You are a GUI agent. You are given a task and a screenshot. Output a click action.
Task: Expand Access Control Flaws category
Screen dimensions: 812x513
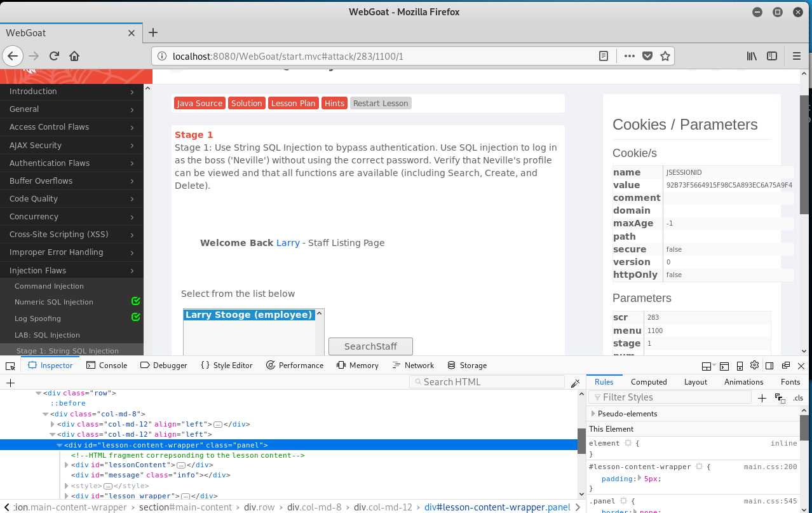pos(72,127)
